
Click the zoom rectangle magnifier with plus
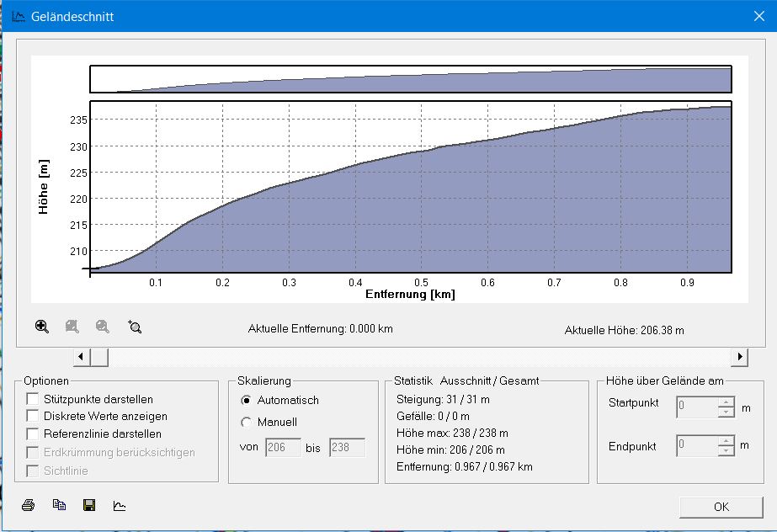pos(134,327)
